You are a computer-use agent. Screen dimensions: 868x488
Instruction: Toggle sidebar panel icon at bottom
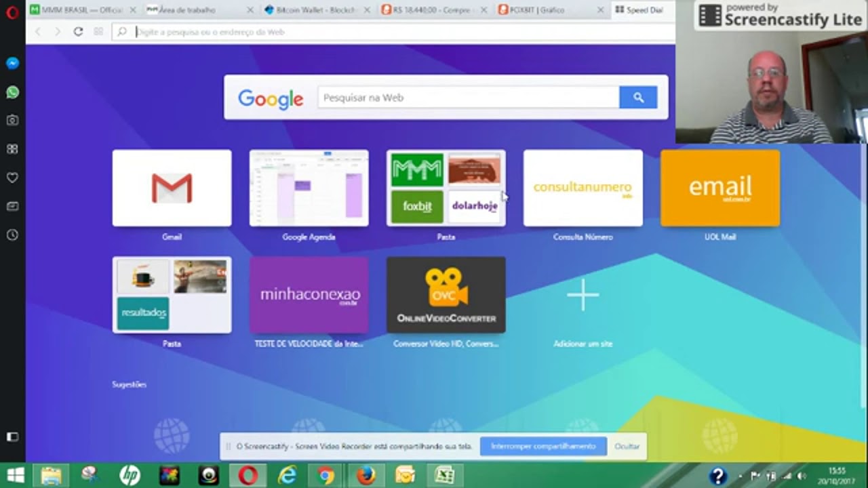12,437
